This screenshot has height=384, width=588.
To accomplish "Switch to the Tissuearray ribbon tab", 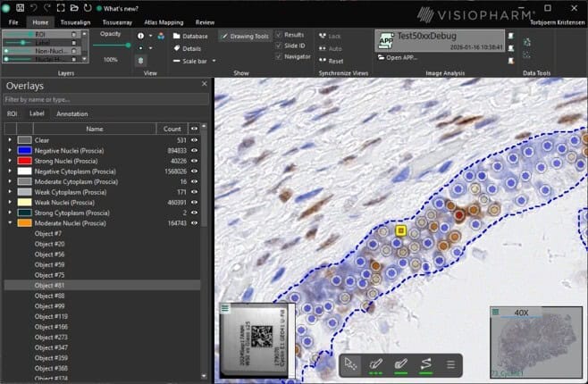I will pyautogui.click(x=117, y=22).
